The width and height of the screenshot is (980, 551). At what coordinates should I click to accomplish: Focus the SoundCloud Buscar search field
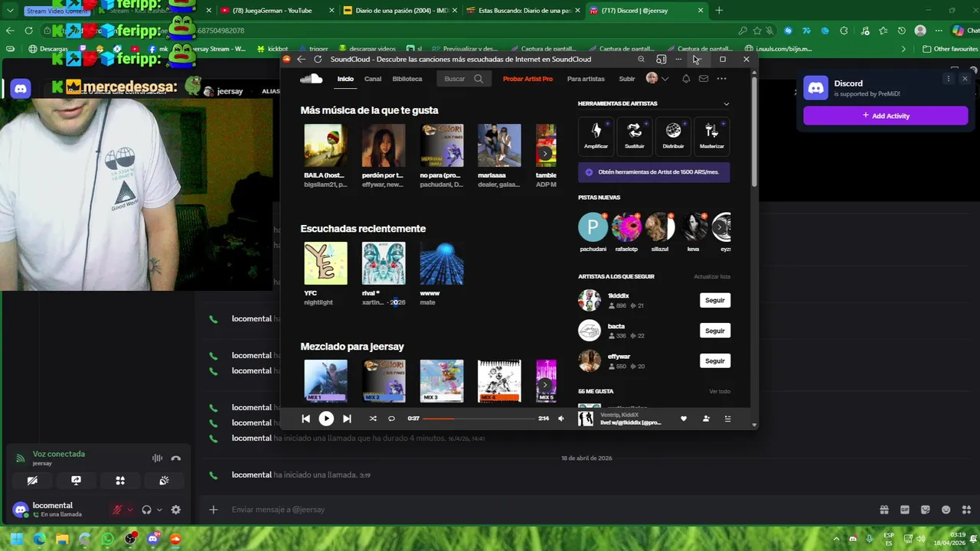[x=464, y=79]
